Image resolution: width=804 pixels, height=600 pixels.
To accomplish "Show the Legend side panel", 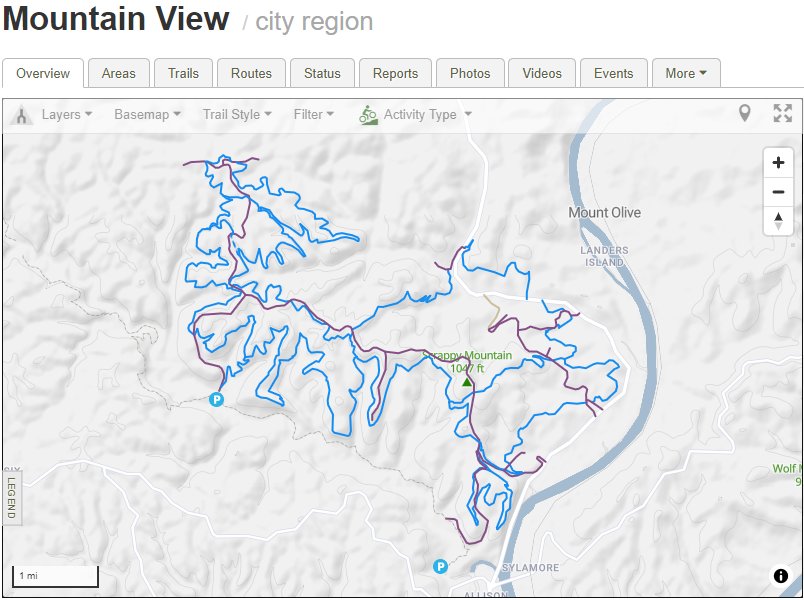I will pyautogui.click(x=11, y=498).
